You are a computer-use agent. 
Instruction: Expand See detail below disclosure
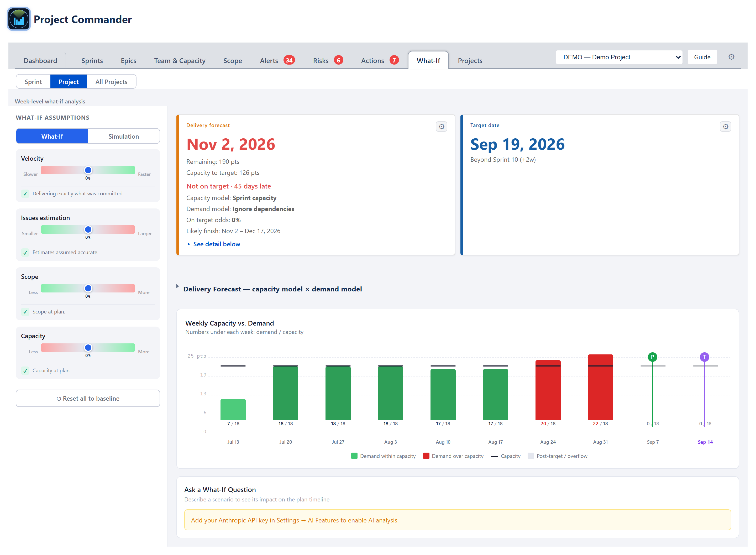pyautogui.click(x=214, y=244)
